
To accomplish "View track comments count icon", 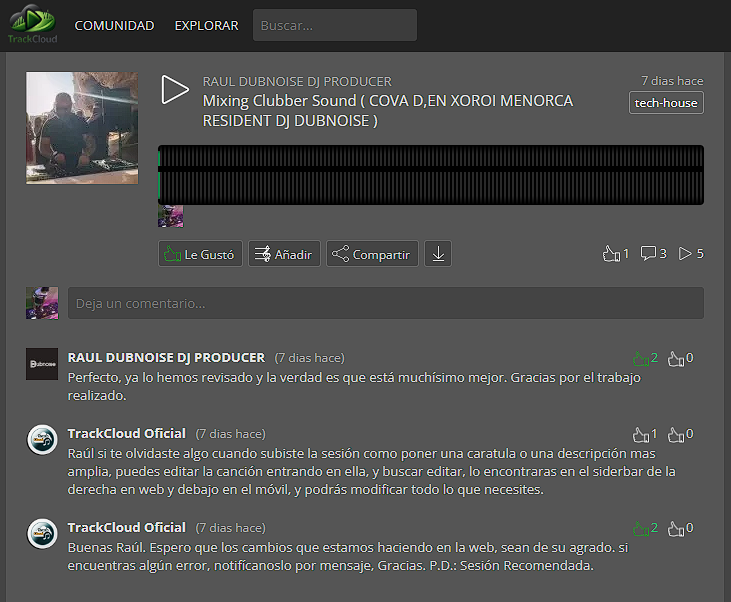I will click(x=648, y=254).
